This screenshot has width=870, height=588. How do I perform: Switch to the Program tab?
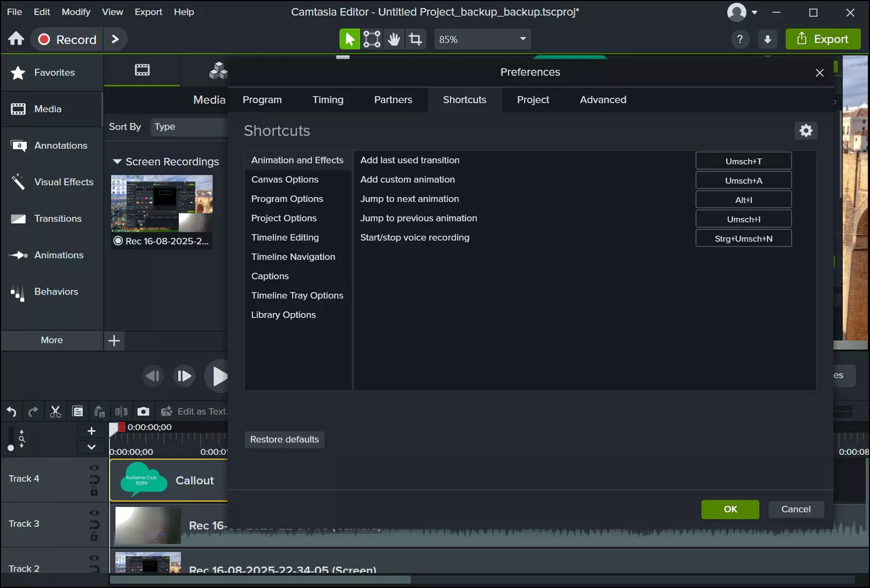click(x=262, y=100)
